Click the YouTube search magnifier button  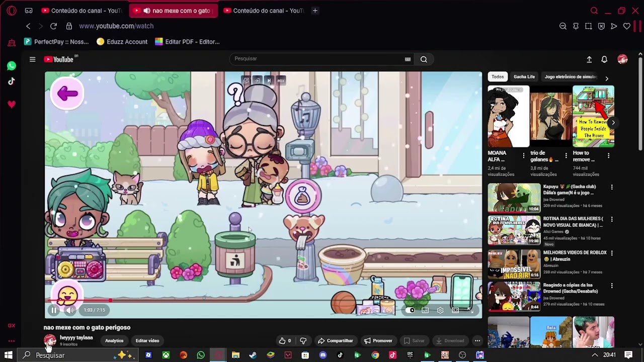pos(424,59)
